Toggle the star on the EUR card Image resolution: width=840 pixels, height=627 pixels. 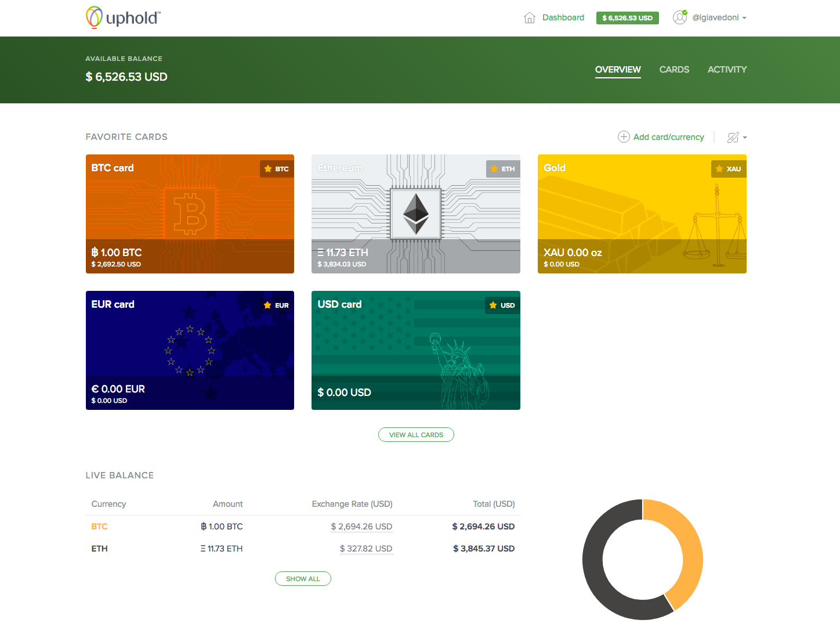tap(267, 305)
